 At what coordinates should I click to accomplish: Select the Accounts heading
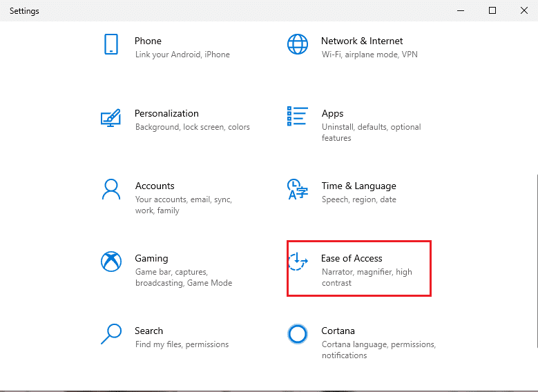pos(155,186)
